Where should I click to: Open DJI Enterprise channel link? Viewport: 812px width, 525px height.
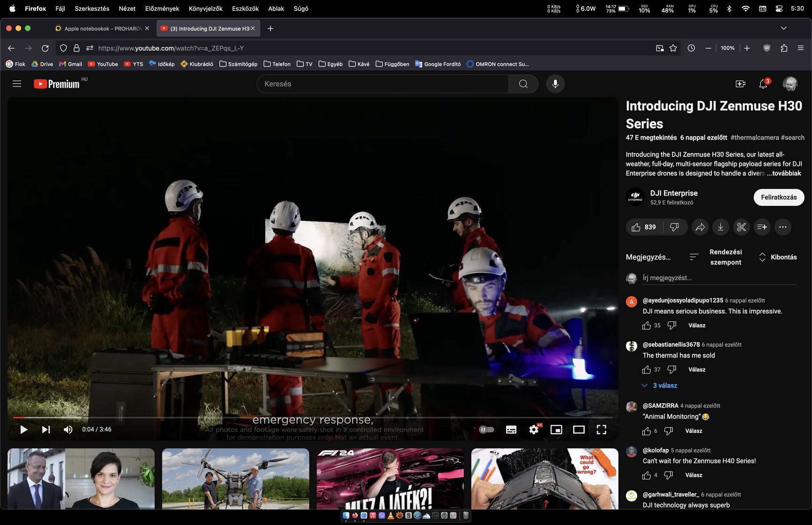(674, 193)
